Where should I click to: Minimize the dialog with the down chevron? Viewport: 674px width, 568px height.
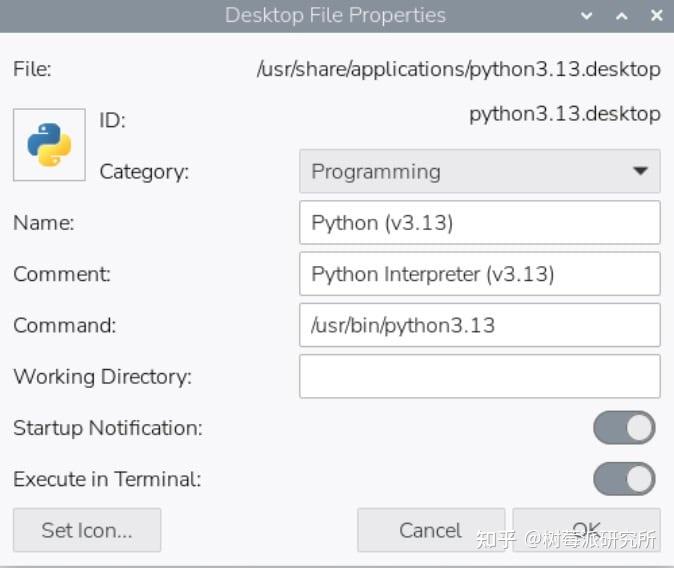586,16
